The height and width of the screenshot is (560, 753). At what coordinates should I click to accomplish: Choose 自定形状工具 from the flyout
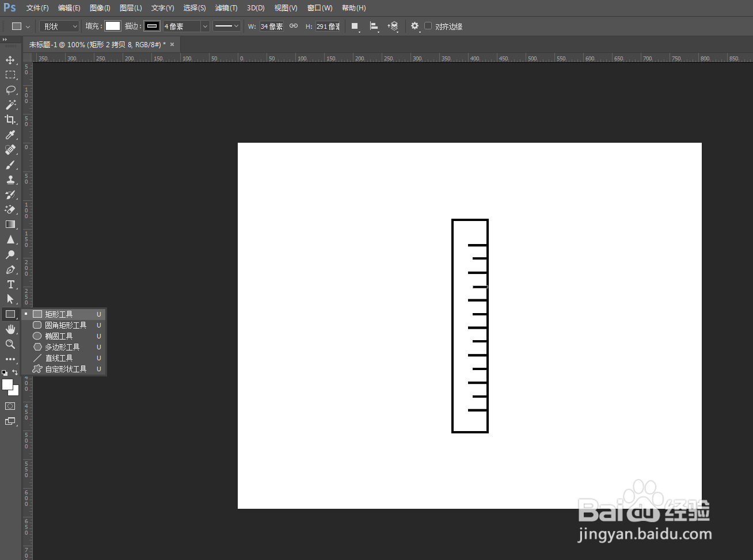64,369
